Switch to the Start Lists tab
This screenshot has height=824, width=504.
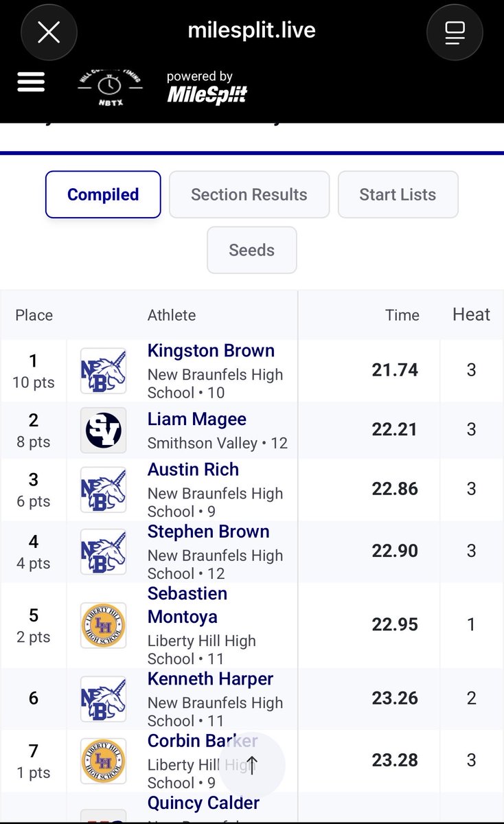[398, 194]
